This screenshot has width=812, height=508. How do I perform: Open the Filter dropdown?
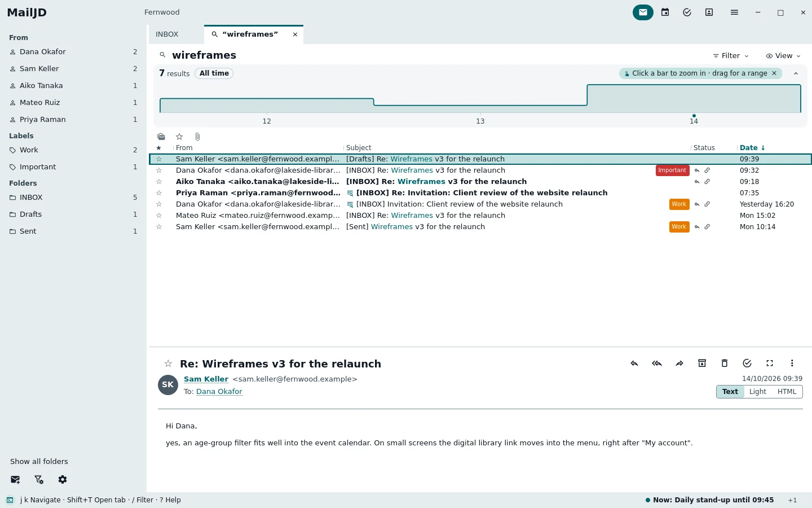click(731, 56)
